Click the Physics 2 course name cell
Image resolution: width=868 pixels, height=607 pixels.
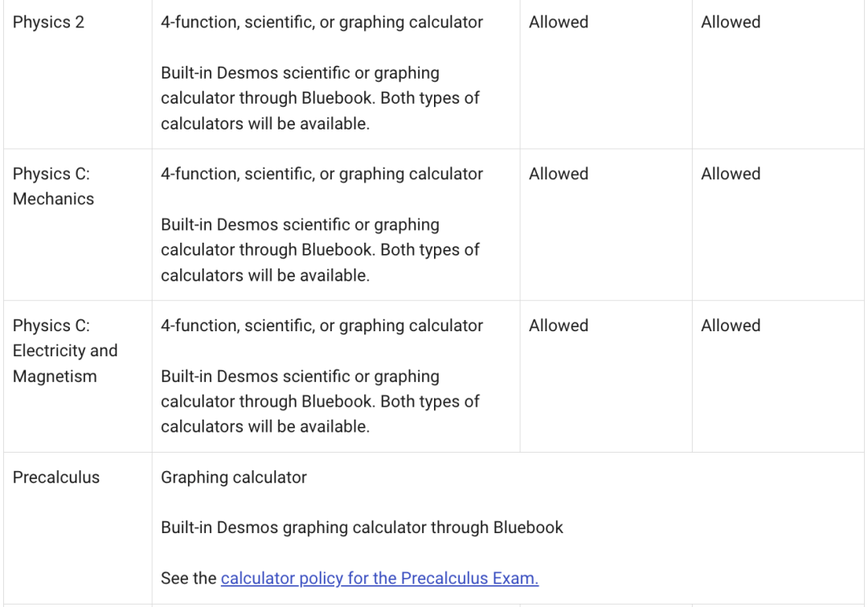pos(48,23)
